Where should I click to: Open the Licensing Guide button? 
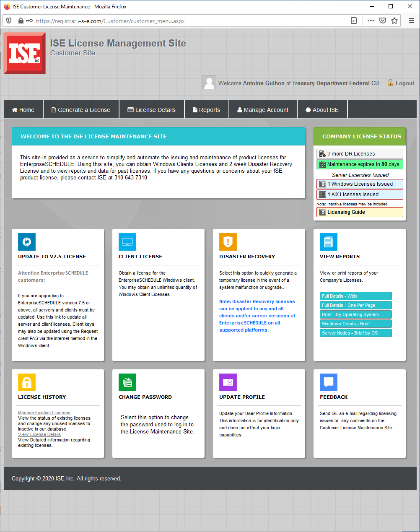pos(360,212)
